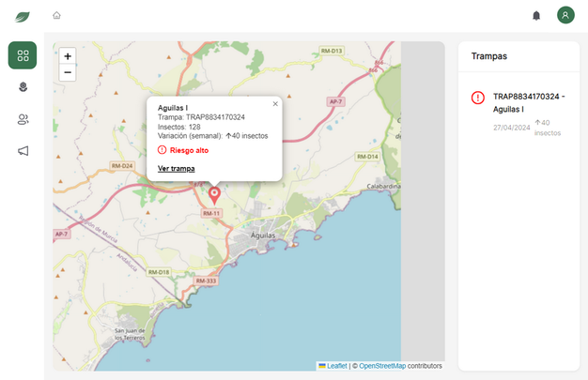Open the notifications bell

pyautogui.click(x=536, y=15)
